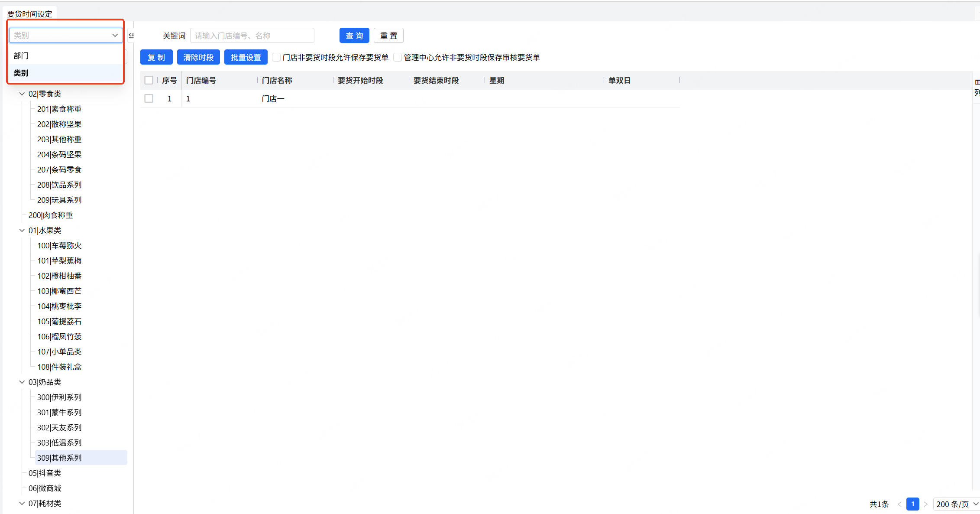The image size is (980, 514).
Task: Select page number 1 in pagination
Action: [x=912, y=504]
